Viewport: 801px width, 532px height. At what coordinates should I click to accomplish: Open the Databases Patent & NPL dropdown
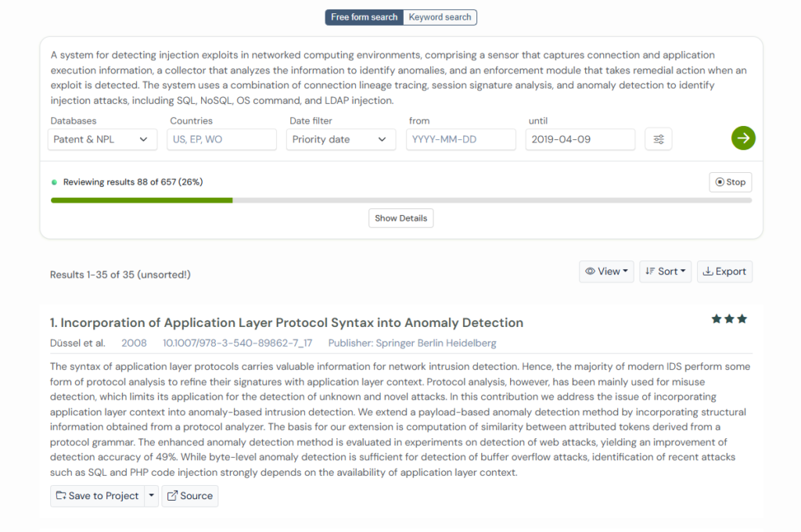coord(101,139)
